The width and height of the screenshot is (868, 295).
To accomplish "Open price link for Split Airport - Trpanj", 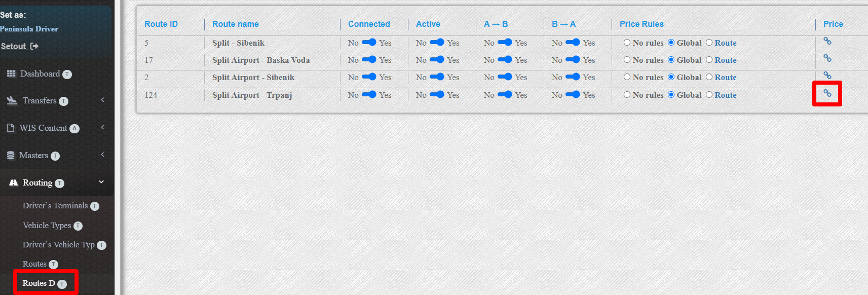I will pyautogui.click(x=827, y=93).
